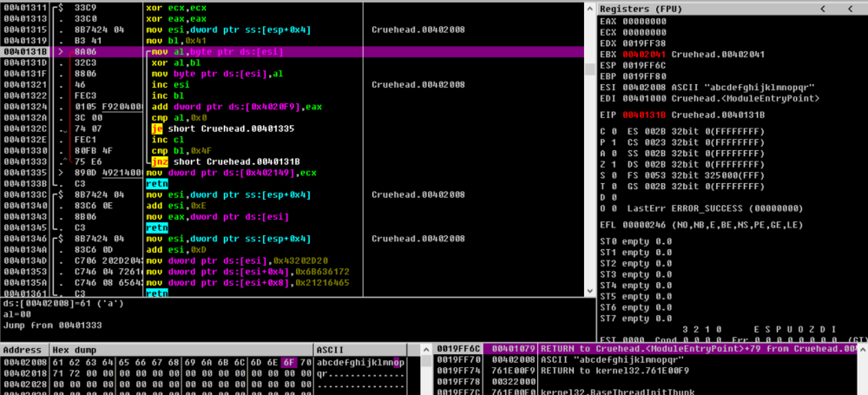Screen dimensions: 868x395
Task: Click the first left-arrow in Registers header
Action: coord(823,9)
